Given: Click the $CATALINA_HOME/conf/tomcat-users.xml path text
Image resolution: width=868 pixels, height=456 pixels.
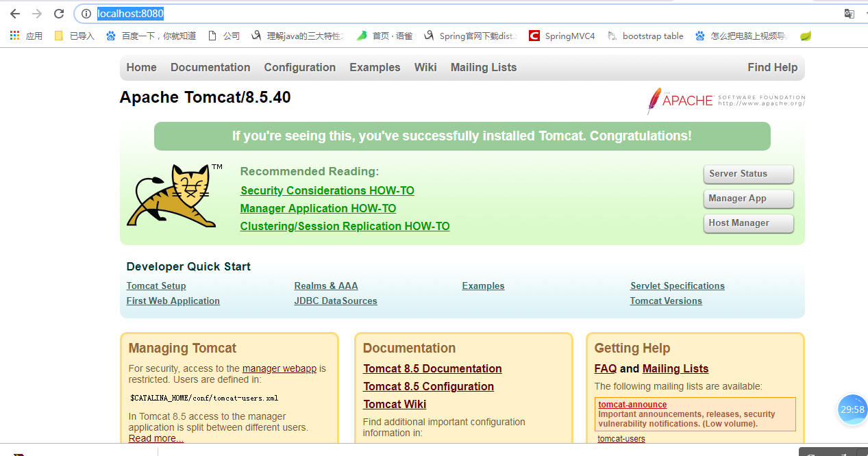Looking at the screenshot, I should tap(204, 398).
